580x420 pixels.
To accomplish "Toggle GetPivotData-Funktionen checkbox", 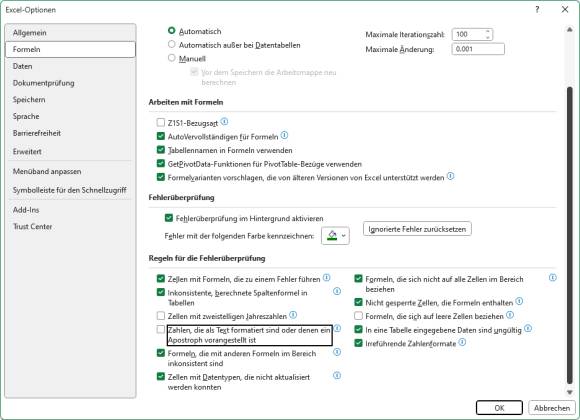I will click(161, 163).
